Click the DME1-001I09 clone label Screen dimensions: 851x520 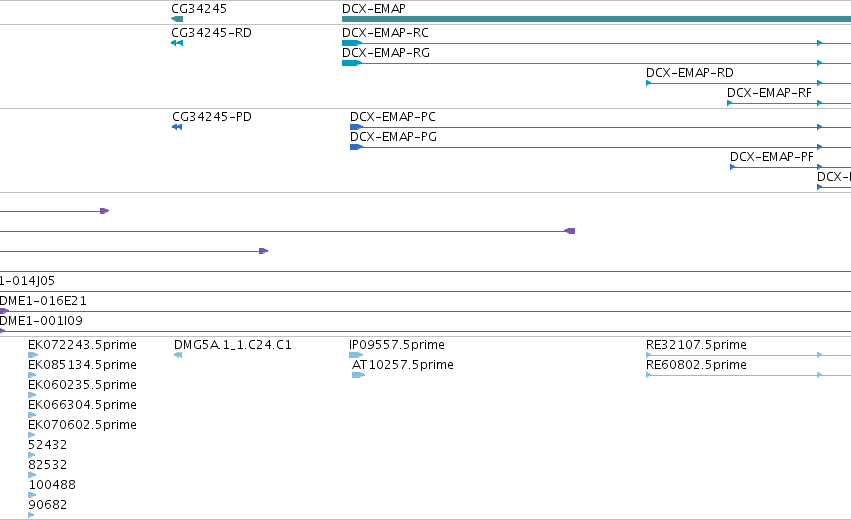pos(41,321)
